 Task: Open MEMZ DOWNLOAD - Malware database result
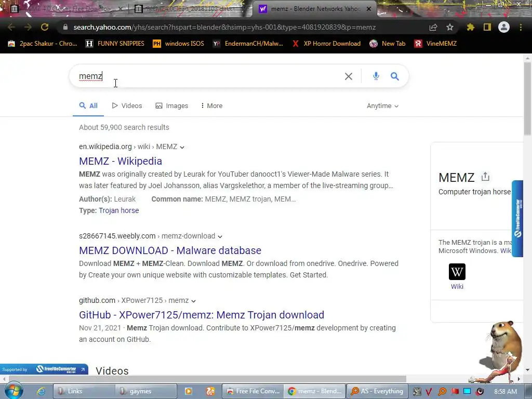coord(170,250)
